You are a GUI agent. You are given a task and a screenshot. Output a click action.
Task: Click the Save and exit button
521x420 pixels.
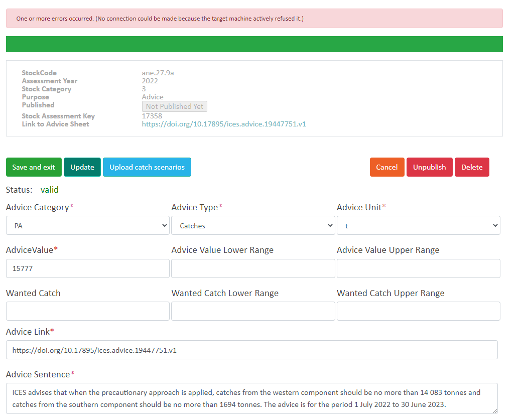(34, 167)
